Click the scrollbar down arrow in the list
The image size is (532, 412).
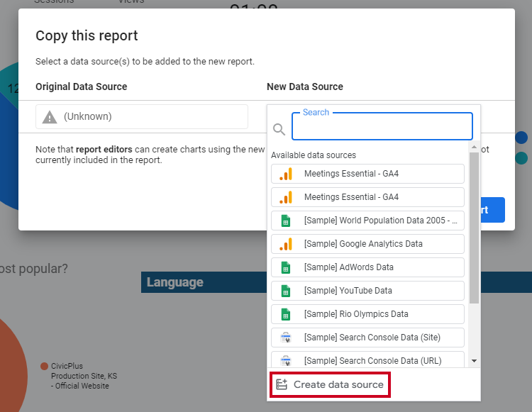click(474, 361)
